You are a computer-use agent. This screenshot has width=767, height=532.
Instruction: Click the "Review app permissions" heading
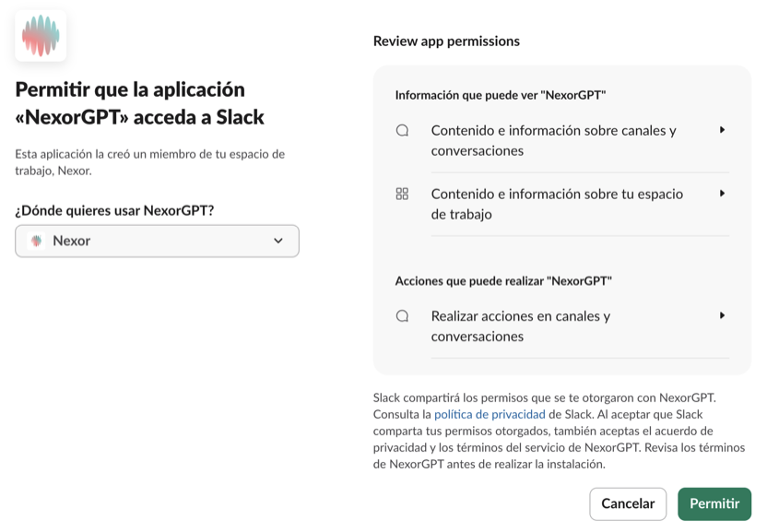(x=446, y=41)
